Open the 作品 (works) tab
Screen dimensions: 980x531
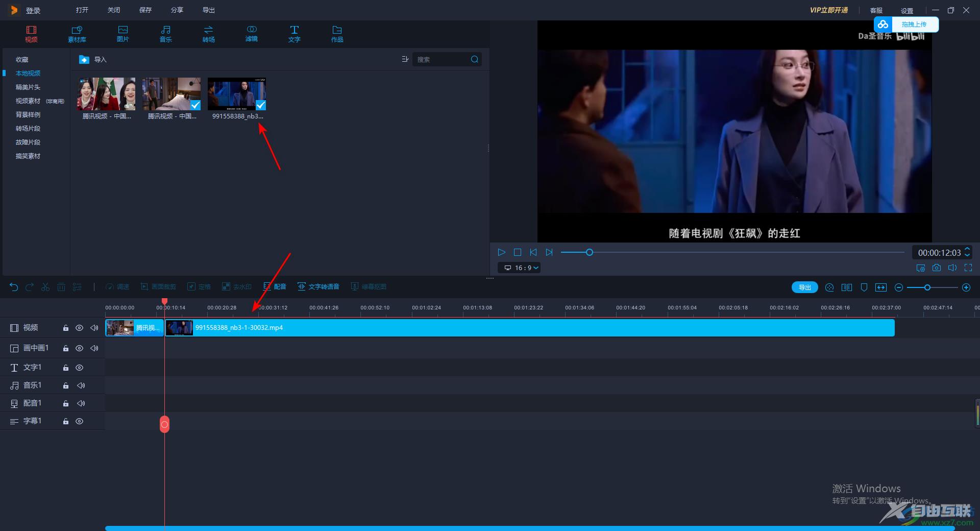point(337,34)
